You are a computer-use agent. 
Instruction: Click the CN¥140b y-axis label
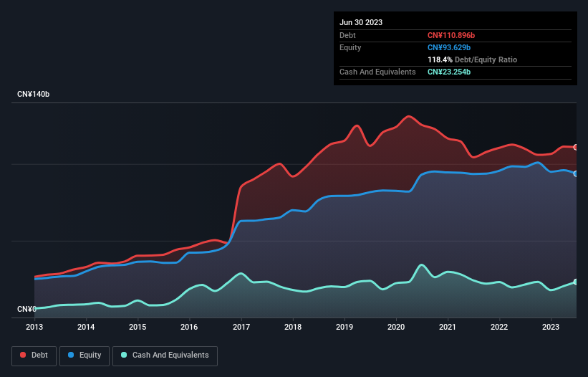34,94
